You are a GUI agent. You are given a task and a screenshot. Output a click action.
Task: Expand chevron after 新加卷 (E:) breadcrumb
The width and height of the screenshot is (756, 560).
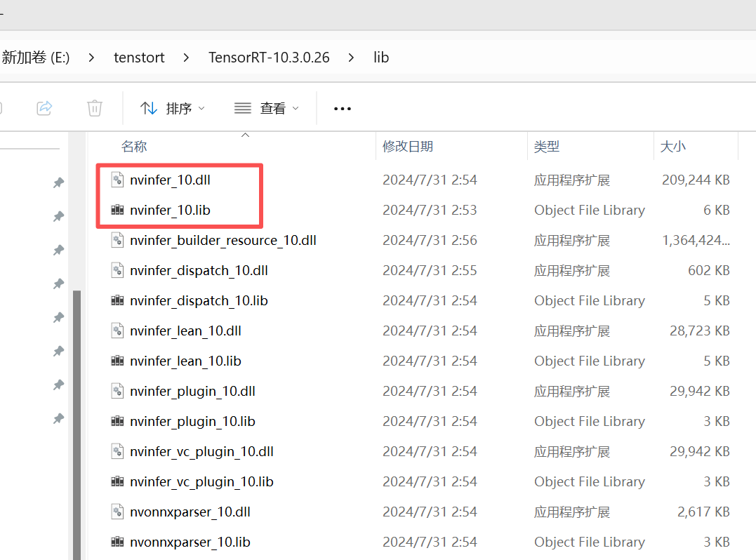pyautogui.click(x=92, y=58)
